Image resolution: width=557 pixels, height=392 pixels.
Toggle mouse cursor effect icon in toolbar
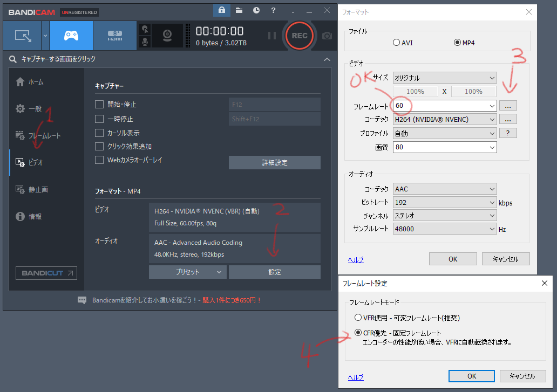(145, 29)
